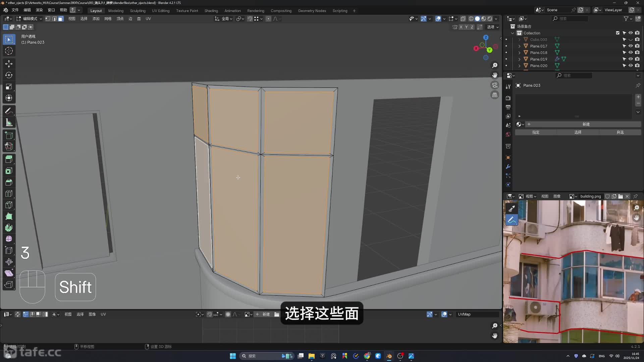Choose the Loop Cut tool

[9, 193]
